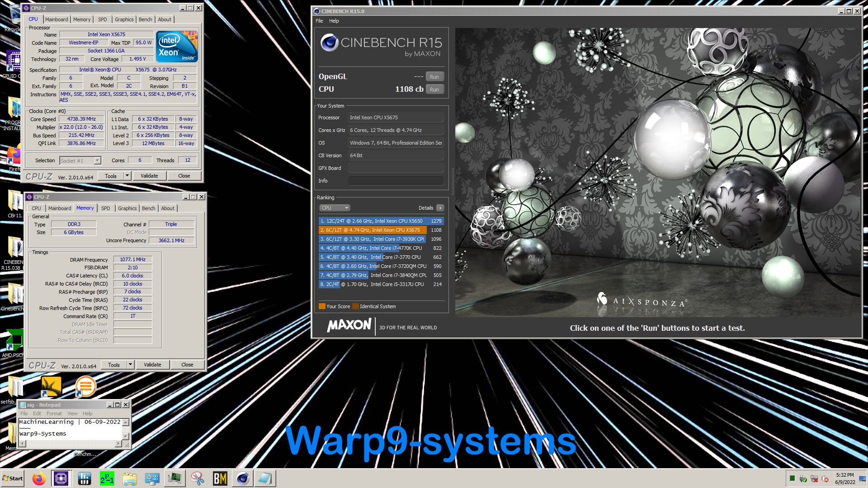Switch to Mainboard tab in top CPU-Z window
Screen dimensions: 868x488
pyautogui.click(x=57, y=19)
